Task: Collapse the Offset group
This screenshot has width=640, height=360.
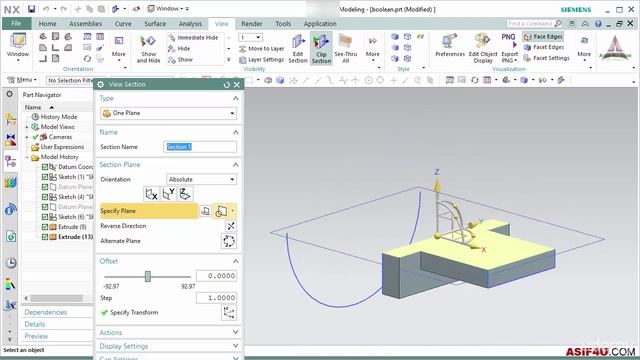Action: (x=236, y=261)
